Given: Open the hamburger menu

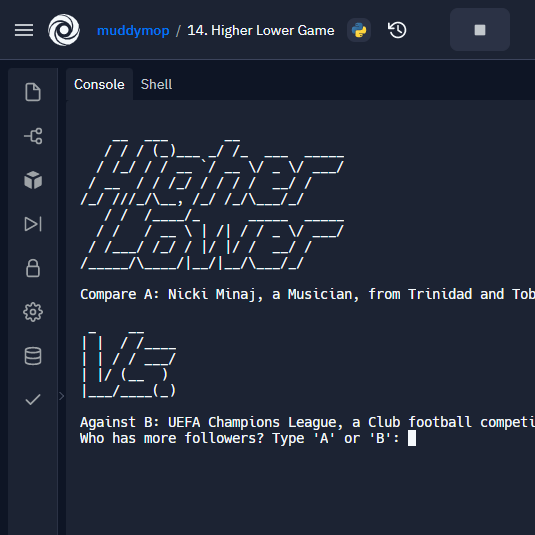Looking at the screenshot, I should (x=24, y=30).
